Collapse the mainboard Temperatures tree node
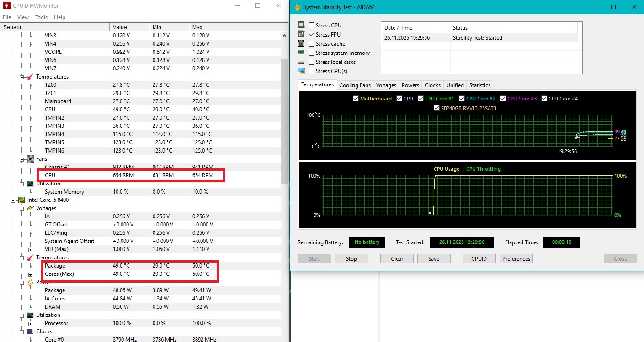 click(22, 77)
